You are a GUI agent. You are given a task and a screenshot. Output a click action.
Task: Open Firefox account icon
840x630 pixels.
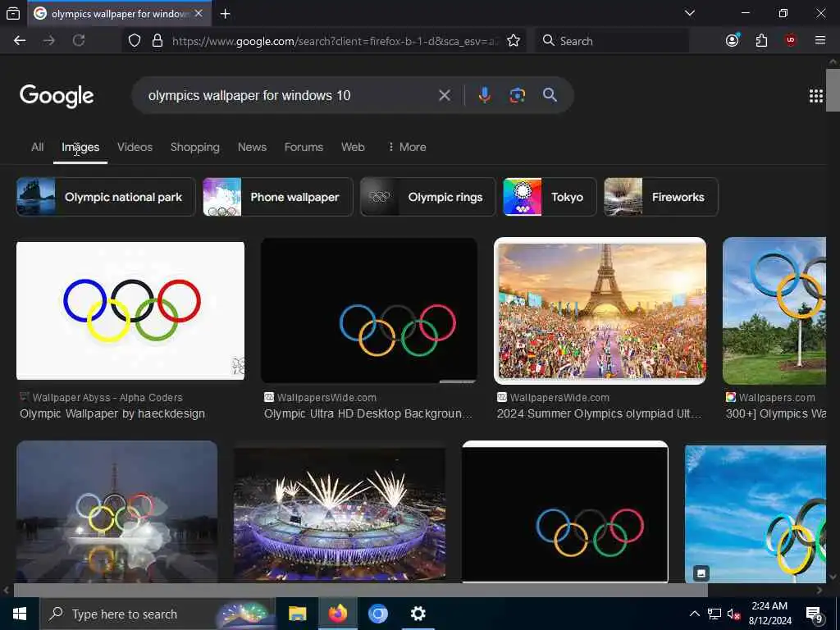pos(733,41)
